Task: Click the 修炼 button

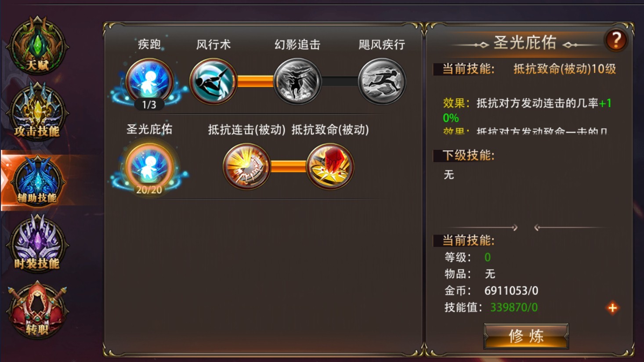Action: pyautogui.click(x=526, y=336)
